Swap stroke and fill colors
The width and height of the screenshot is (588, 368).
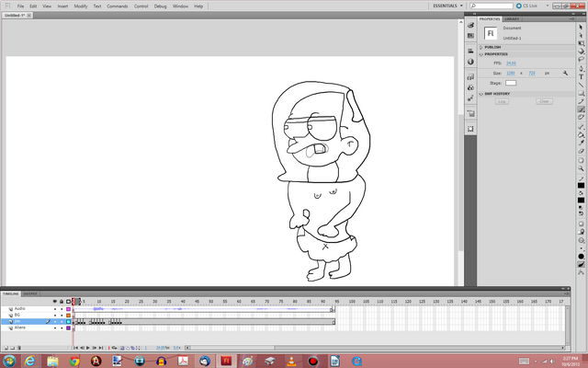[581, 213]
